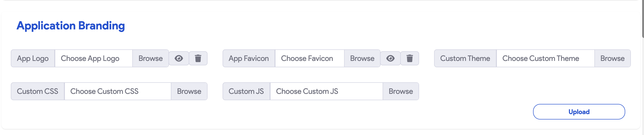Delete the App Favicon with trash icon
The width and height of the screenshot is (644, 135).
(x=409, y=58)
